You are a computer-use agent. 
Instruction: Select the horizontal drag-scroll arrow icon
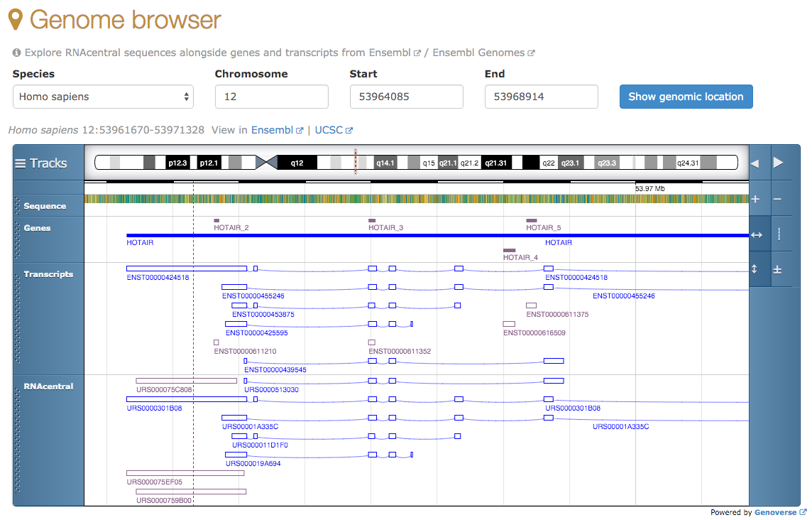click(x=757, y=235)
